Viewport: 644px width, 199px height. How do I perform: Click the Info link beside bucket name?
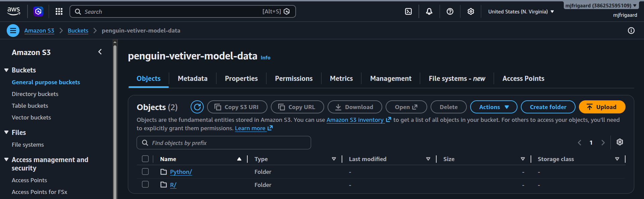(265, 58)
